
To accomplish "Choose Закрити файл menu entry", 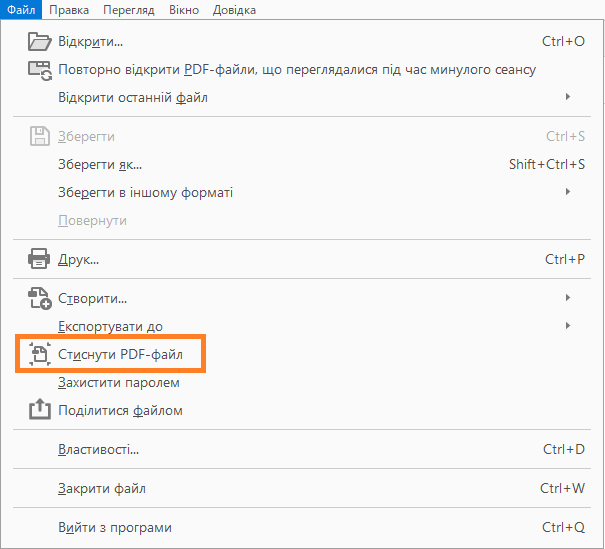I will point(102,489).
